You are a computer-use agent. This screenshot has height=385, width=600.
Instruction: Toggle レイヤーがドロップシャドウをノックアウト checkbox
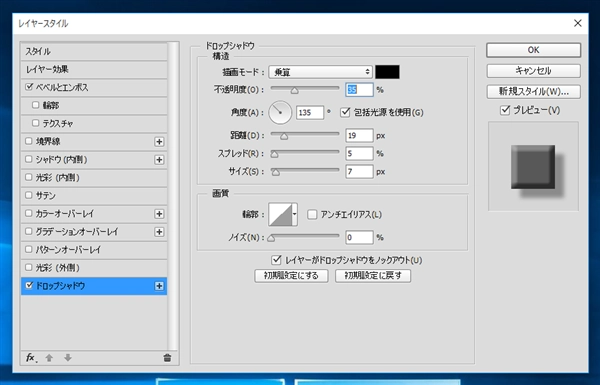[276, 260]
